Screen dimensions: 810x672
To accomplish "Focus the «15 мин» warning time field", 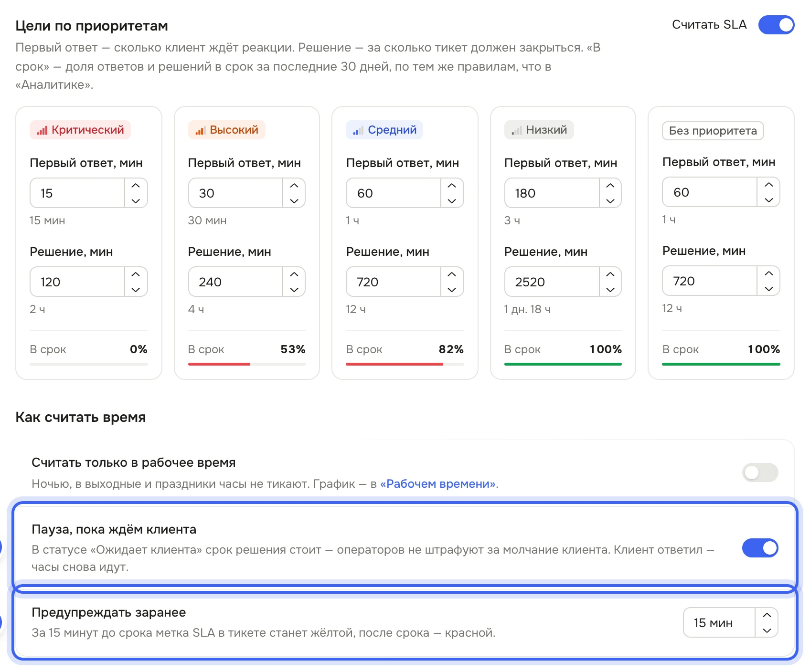I will click(719, 622).
